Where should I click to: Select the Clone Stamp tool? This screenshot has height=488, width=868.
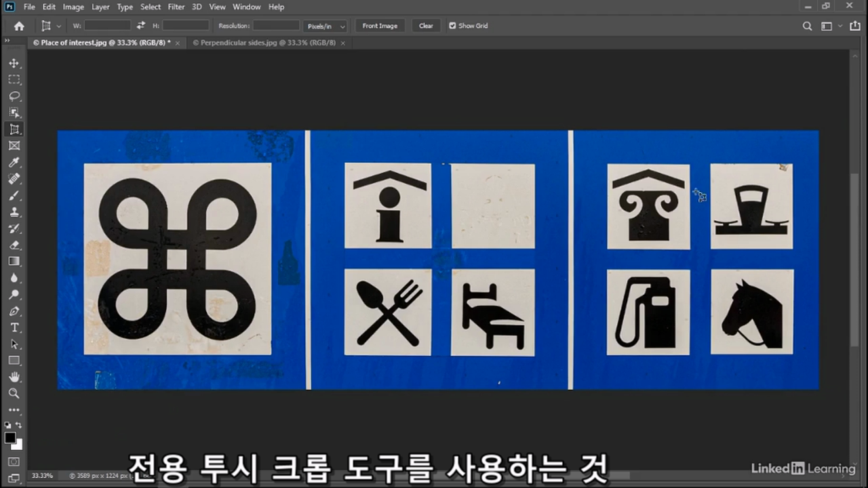(14, 212)
